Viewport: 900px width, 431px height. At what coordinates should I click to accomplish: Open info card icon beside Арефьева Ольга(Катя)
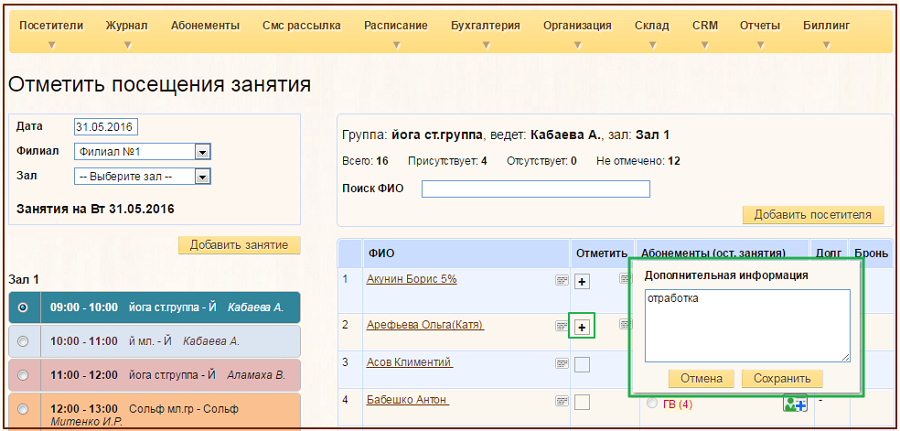tap(561, 326)
